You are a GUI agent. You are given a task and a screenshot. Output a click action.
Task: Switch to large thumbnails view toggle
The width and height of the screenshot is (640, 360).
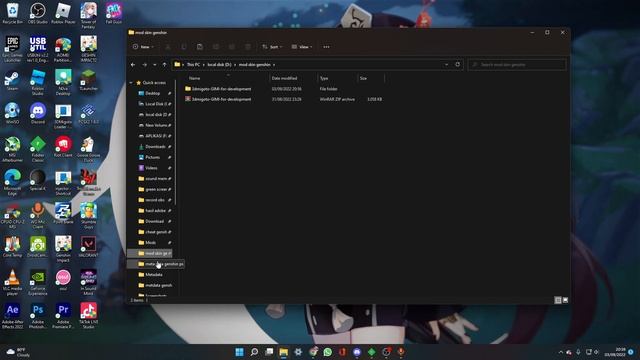point(565,300)
